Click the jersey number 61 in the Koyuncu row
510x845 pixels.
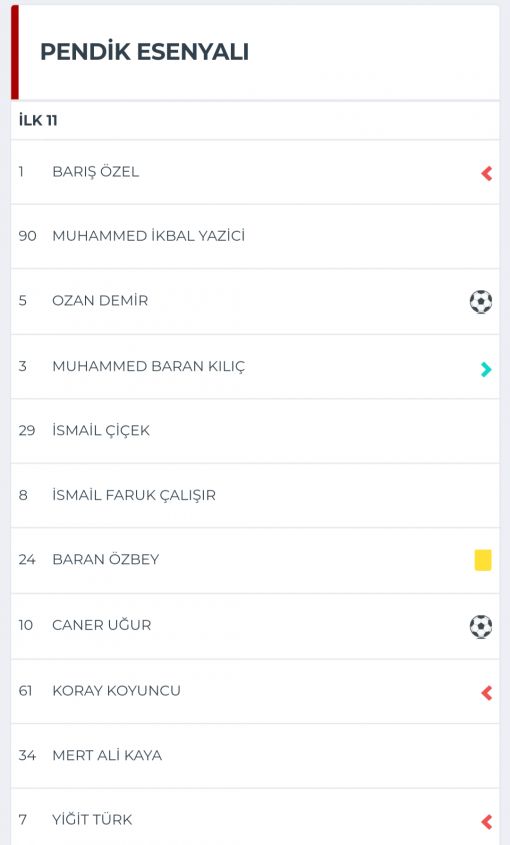point(25,691)
